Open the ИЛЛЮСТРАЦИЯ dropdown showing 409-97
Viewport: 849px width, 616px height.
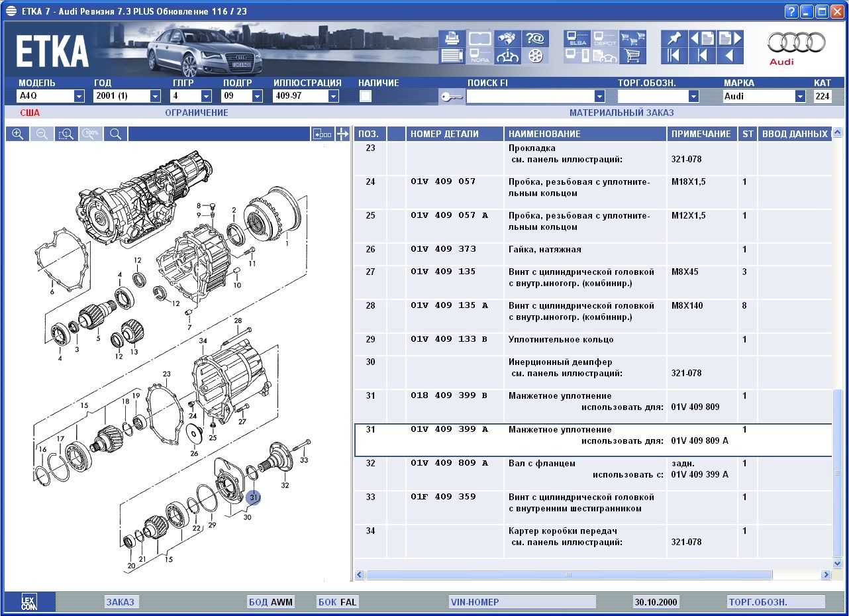(x=333, y=96)
